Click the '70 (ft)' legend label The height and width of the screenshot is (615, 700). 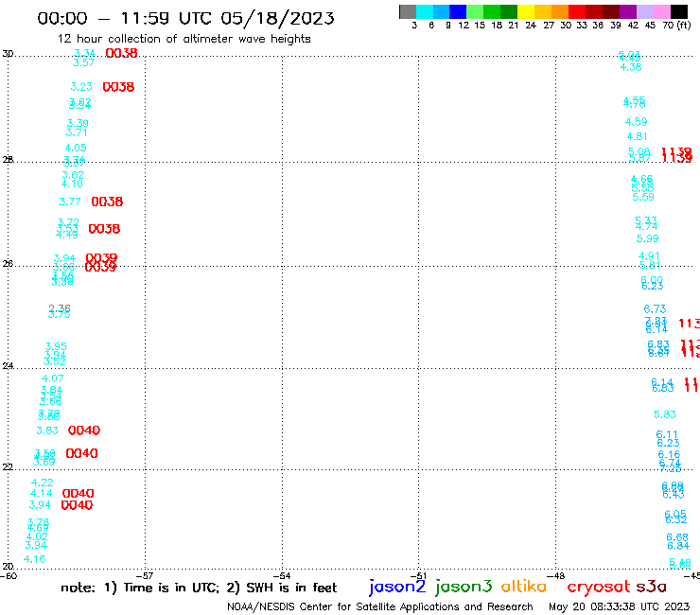676,25
